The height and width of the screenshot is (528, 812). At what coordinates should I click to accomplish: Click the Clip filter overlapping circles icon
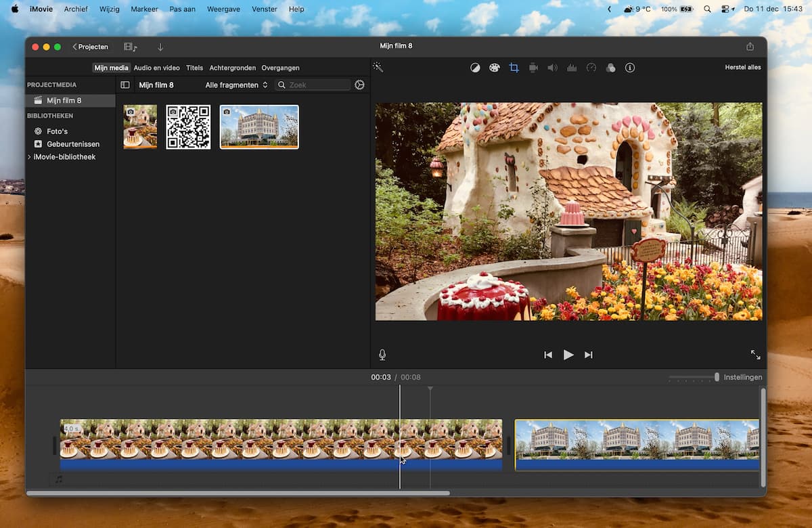click(610, 67)
